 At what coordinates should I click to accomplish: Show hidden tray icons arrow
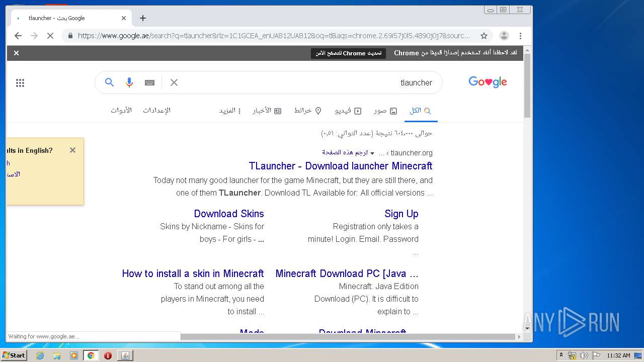(x=561, y=355)
